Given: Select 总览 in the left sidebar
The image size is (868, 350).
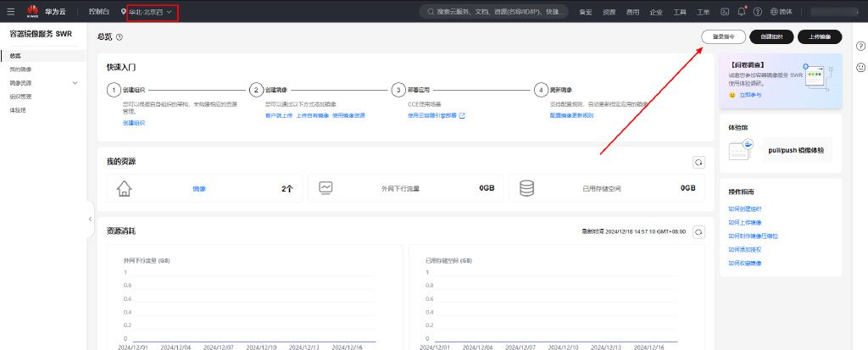Looking at the screenshot, I should (43, 56).
